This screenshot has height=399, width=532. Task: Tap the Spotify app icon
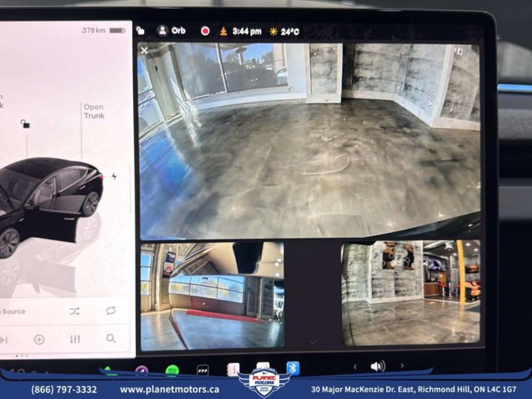(172, 370)
